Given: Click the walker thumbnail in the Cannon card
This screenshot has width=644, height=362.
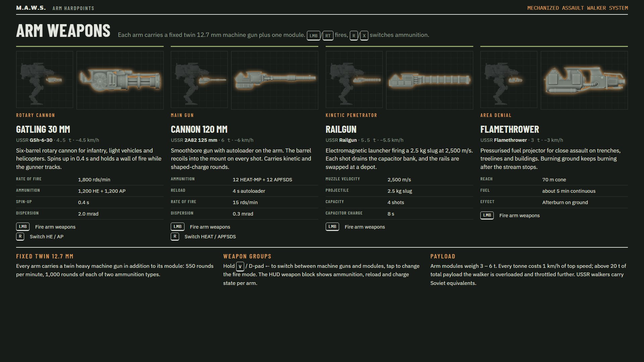Looking at the screenshot, I should point(199,79).
